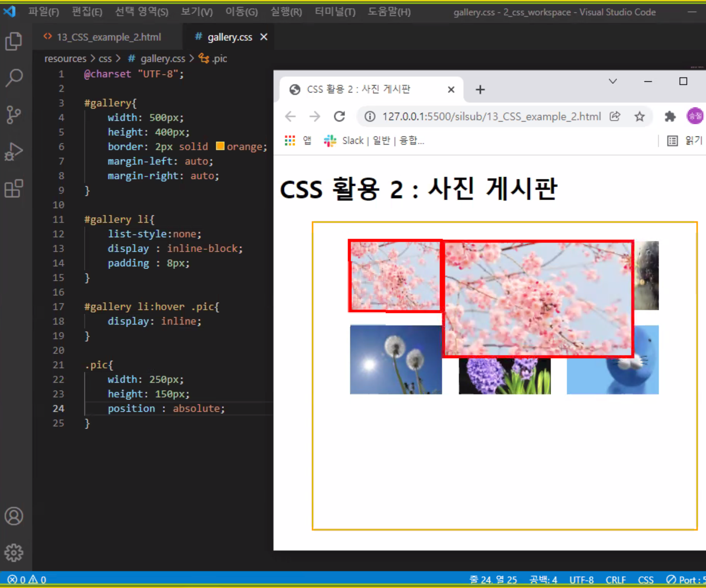Expand the css folder breadcrumb
Viewport: 706px width, 588px height.
pyautogui.click(x=105, y=59)
